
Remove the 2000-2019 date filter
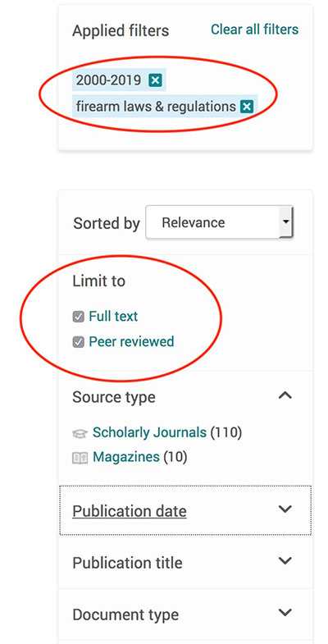pyautogui.click(x=155, y=80)
